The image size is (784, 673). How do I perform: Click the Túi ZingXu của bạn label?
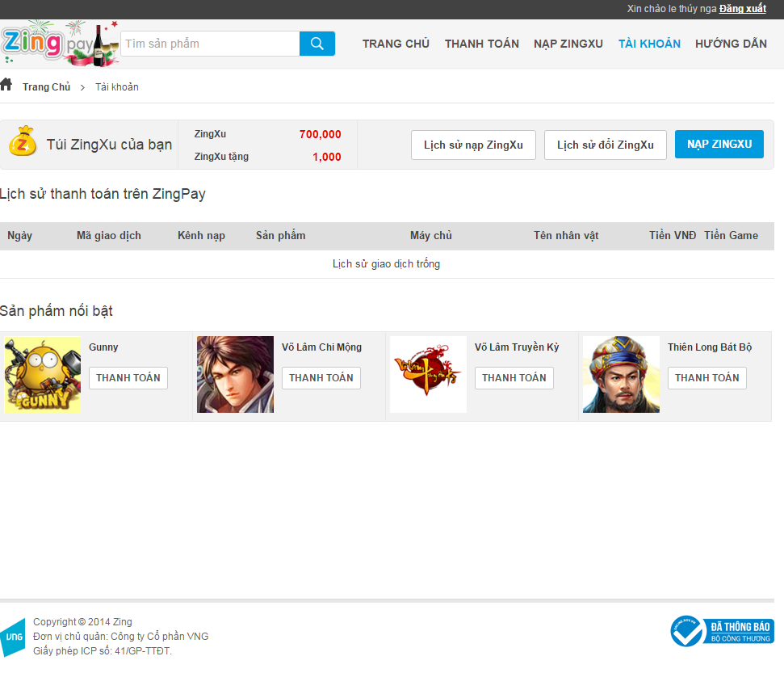pos(109,145)
